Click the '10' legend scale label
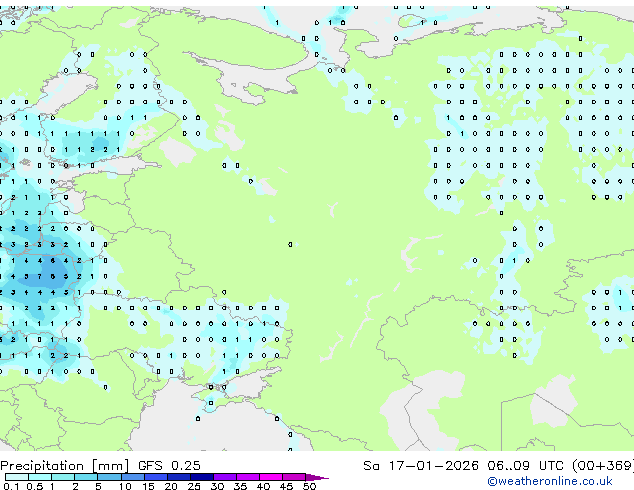The width and height of the screenshot is (634, 490). pyautogui.click(x=125, y=486)
